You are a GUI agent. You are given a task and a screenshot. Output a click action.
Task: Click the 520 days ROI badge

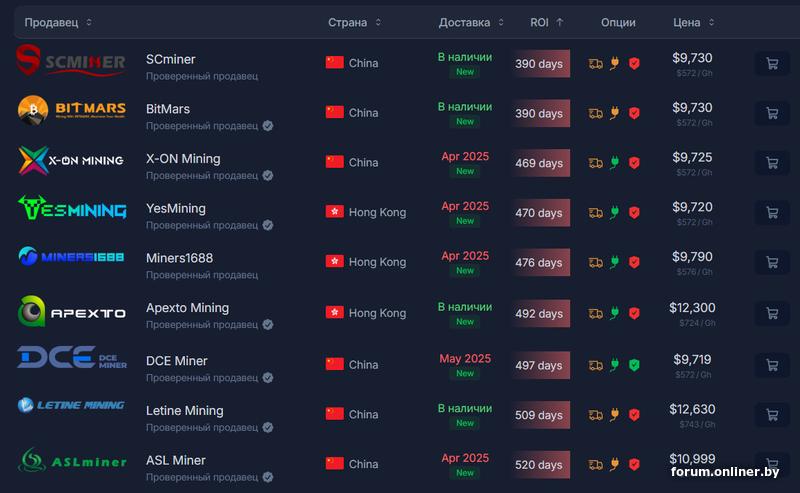pos(540,464)
